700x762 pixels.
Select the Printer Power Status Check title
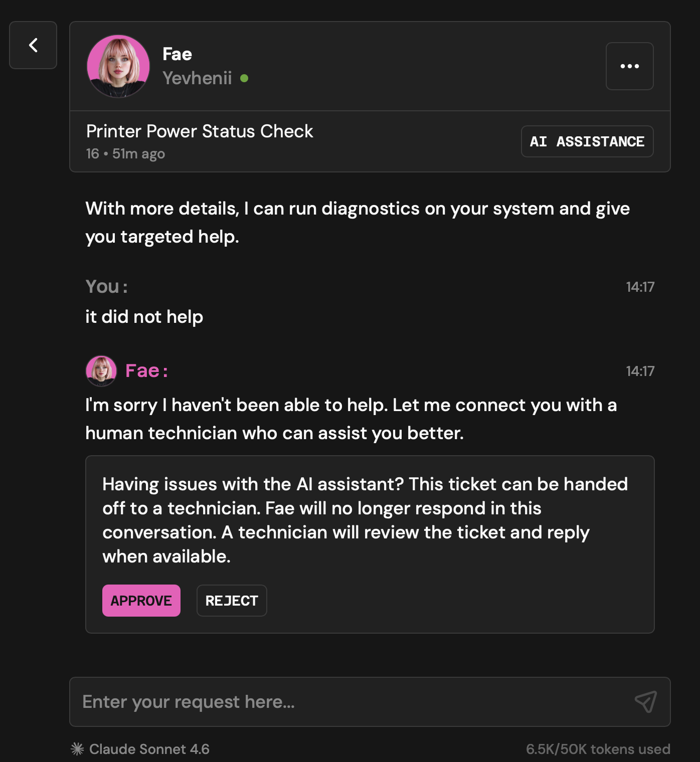(x=200, y=131)
